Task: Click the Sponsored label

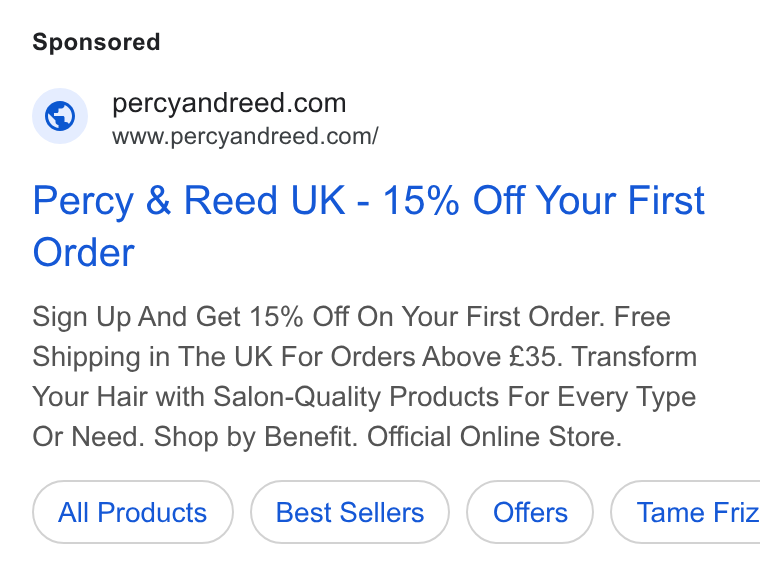Action: click(96, 42)
